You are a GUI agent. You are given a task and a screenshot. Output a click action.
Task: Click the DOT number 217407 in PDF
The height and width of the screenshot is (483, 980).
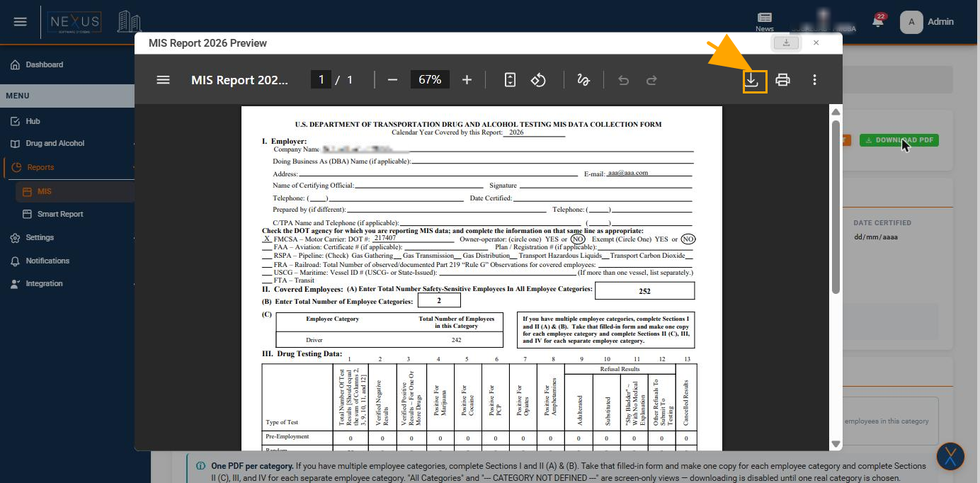(385, 238)
